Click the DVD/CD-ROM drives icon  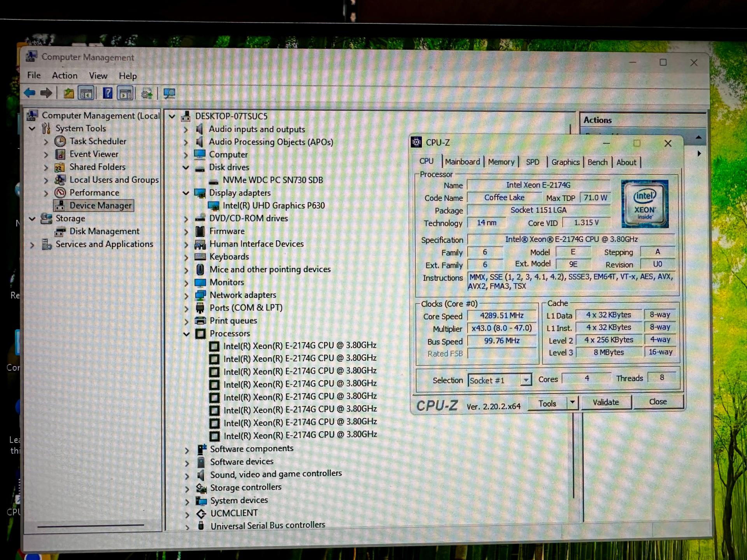click(200, 218)
